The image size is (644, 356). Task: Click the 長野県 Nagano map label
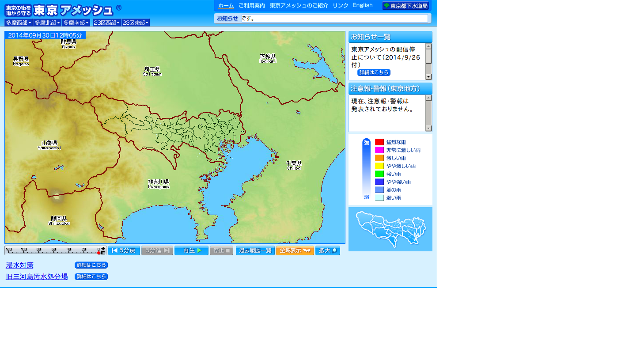pyautogui.click(x=21, y=61)
